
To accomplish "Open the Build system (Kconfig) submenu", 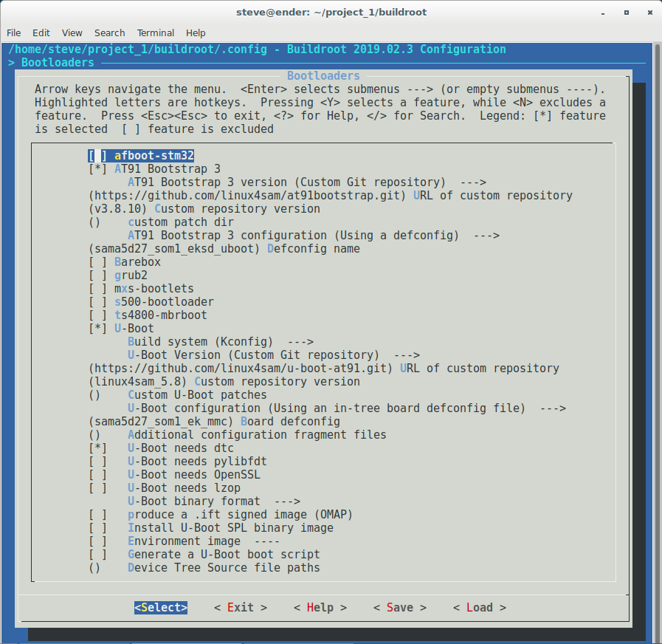I will [x=220, y=342].
